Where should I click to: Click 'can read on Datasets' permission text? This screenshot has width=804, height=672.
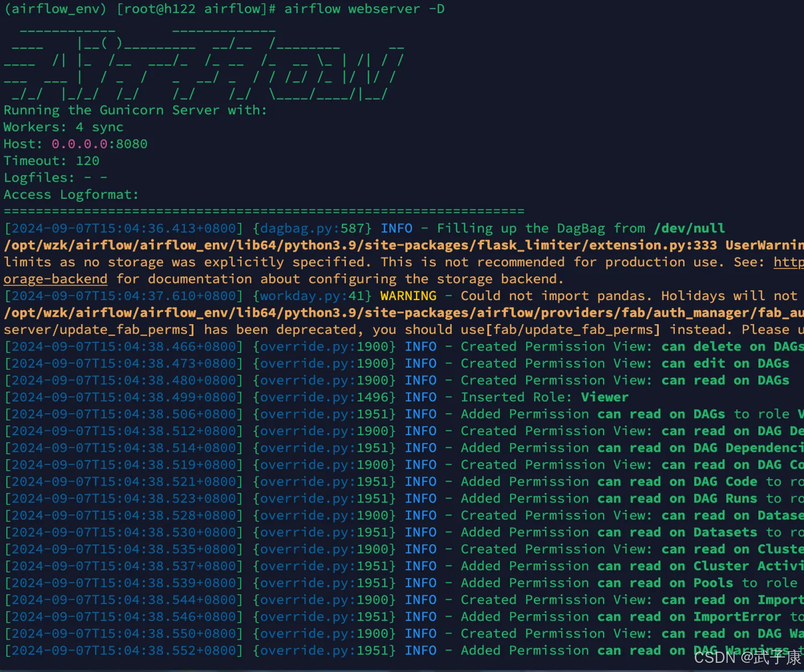pos(678,533)
